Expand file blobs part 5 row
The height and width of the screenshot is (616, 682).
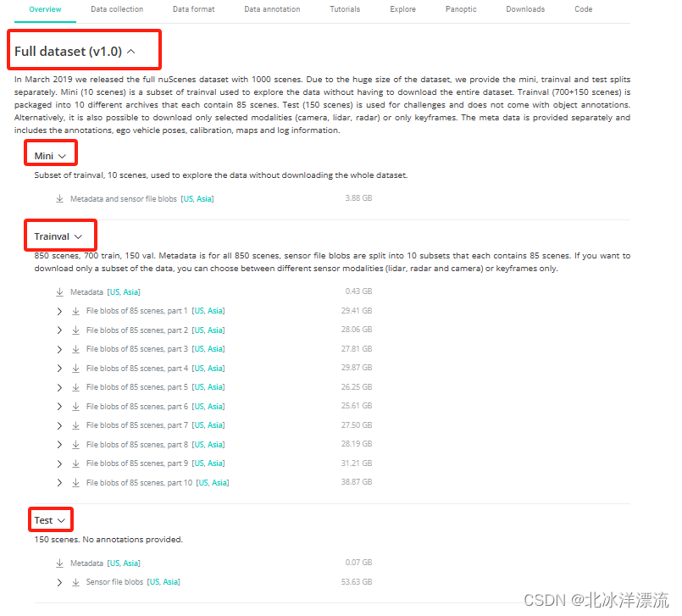coord(59,387)
